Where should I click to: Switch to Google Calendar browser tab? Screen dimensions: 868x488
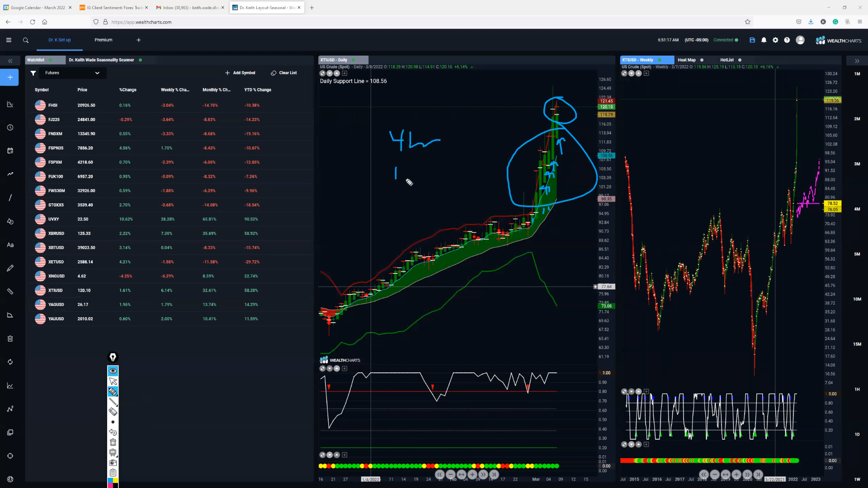click(38, 8)
